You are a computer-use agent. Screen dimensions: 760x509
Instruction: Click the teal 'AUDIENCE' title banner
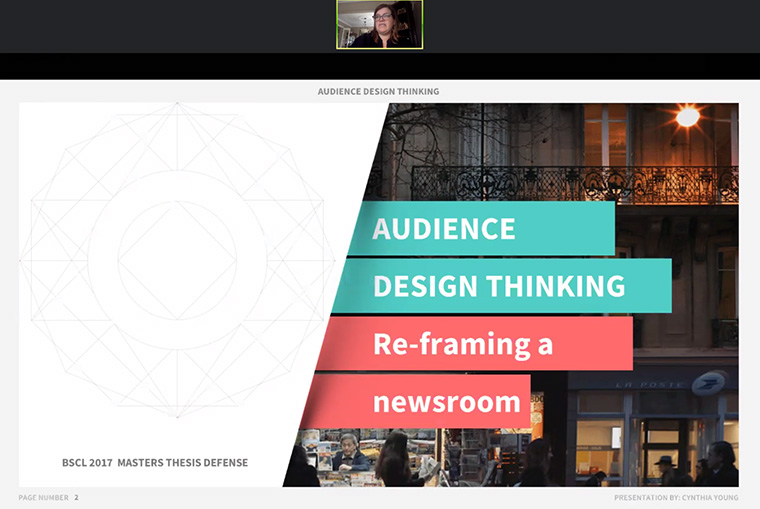pyautogui.click(x=481, y=228)
